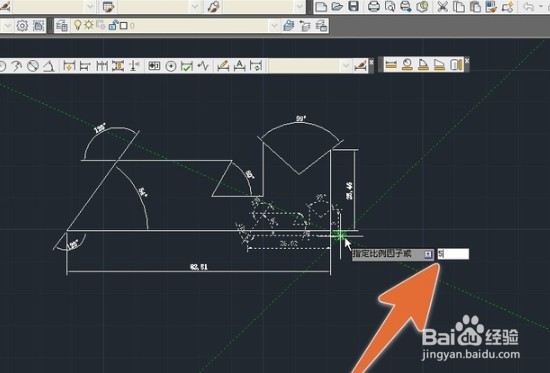Click the Table Style icon

click(x=109, y=6)
